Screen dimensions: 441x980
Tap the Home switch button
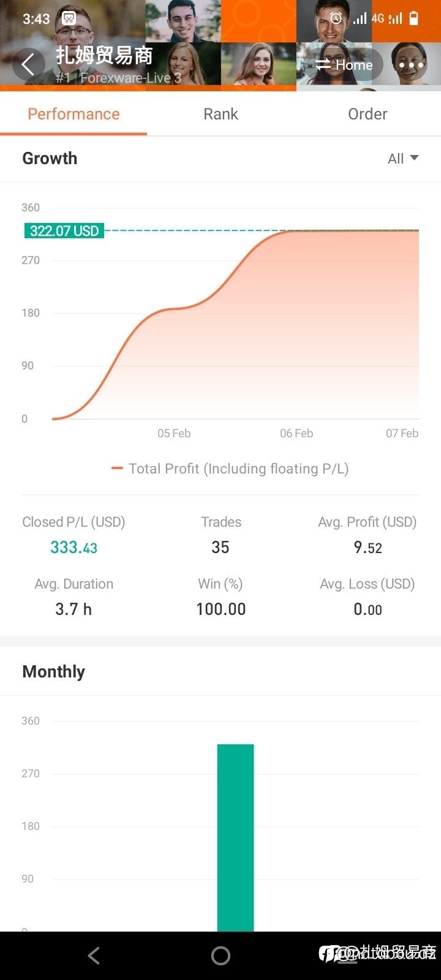pos(344,65)
